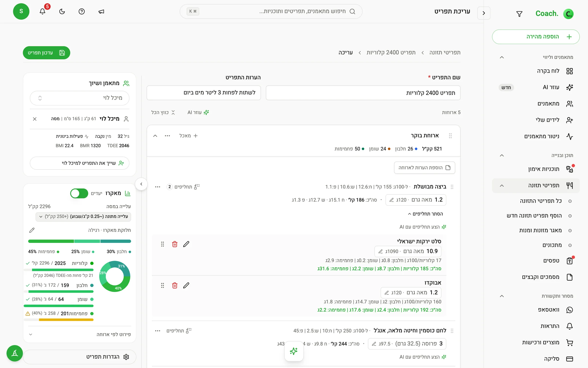
Task: Click הוספה מהירה button
Action: coord(536,37)
